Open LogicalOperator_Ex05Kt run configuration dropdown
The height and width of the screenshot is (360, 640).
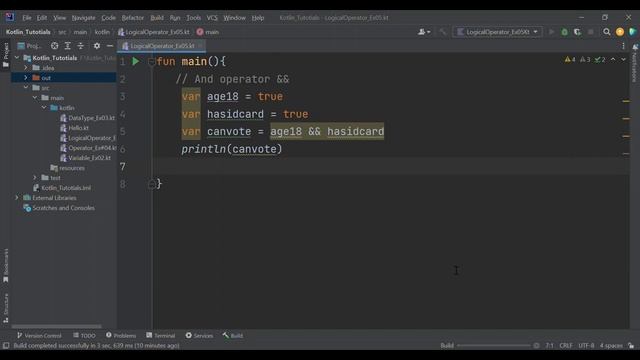(x=498, y=32)
